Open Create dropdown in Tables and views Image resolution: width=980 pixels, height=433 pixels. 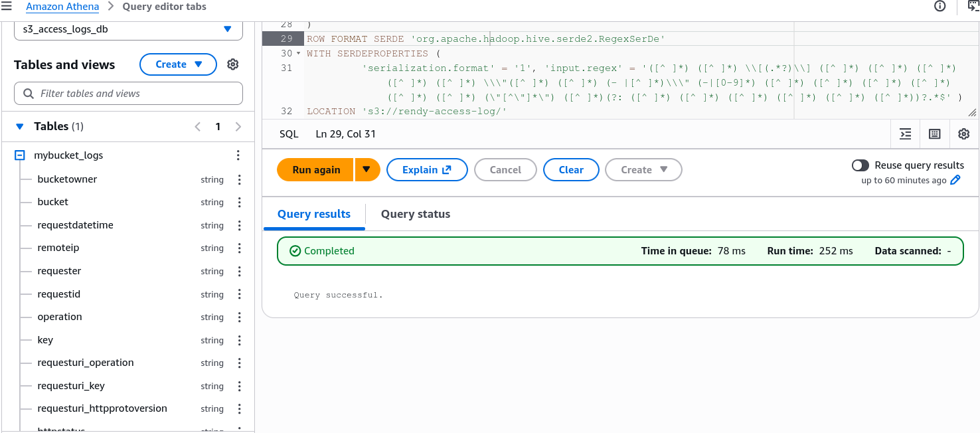point(178,64)
